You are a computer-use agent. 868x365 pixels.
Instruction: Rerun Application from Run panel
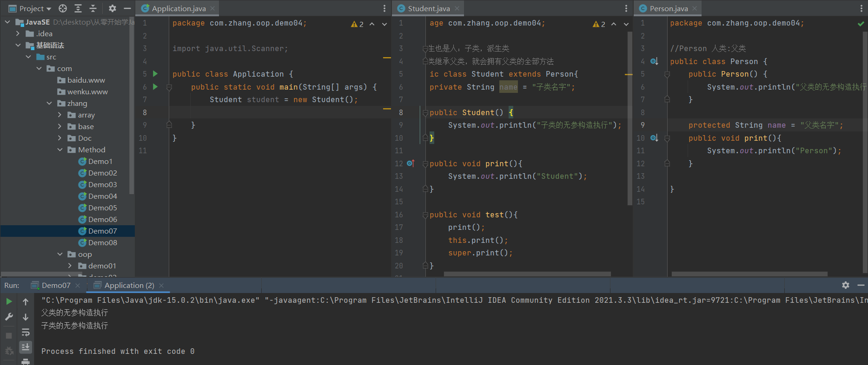click(9, 301)
